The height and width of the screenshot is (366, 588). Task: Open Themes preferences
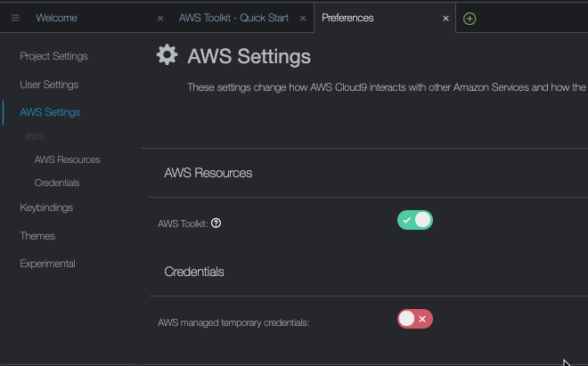[x=37, y=236]
